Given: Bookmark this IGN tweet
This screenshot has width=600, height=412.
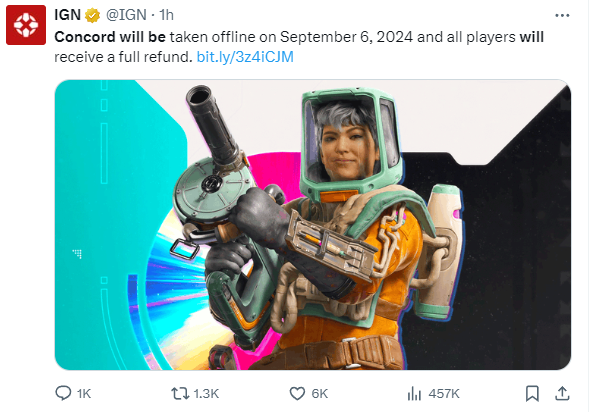Looking at the screenshot, I should (532, 393).
